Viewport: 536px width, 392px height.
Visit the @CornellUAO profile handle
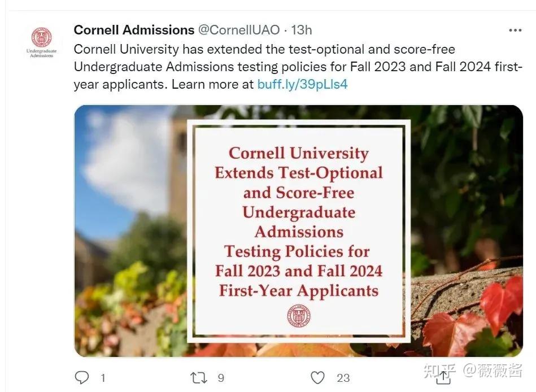point(238,29)
